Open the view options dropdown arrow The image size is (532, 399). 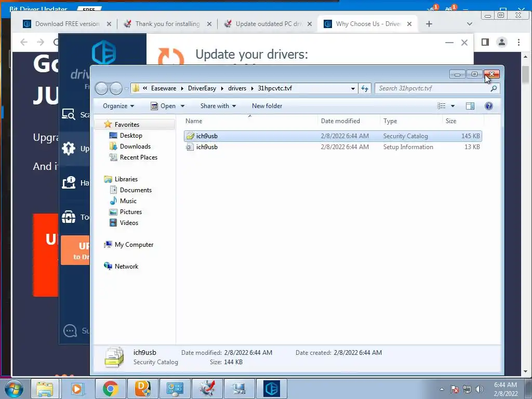pos(453,106)
